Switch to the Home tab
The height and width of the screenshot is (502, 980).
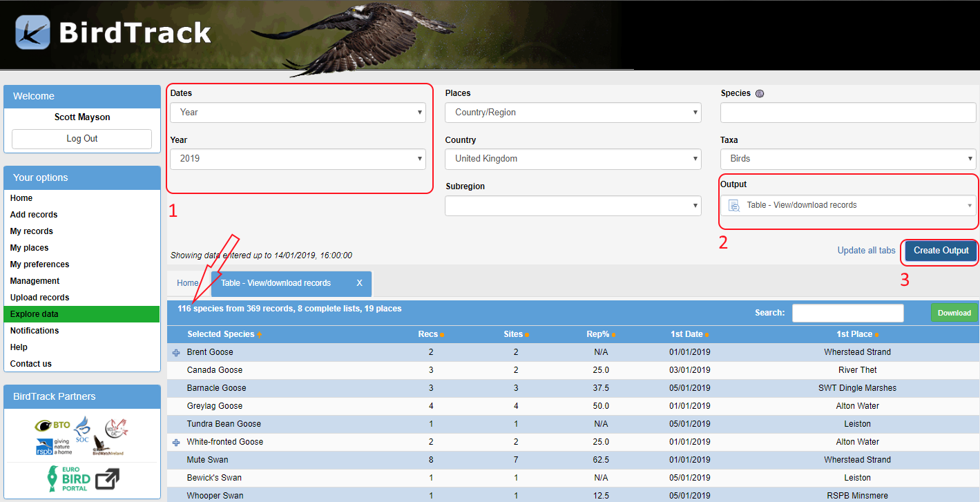[188, 283]
